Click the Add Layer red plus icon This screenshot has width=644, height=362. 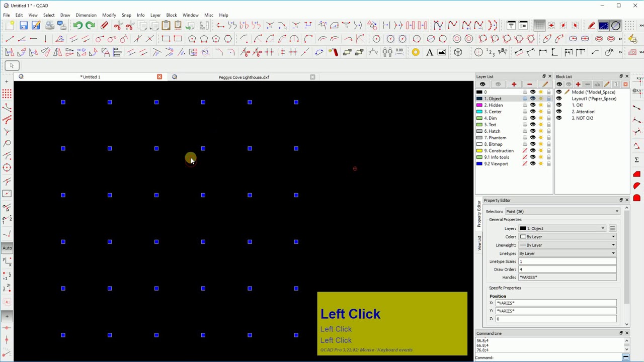(x=514, y=84)
